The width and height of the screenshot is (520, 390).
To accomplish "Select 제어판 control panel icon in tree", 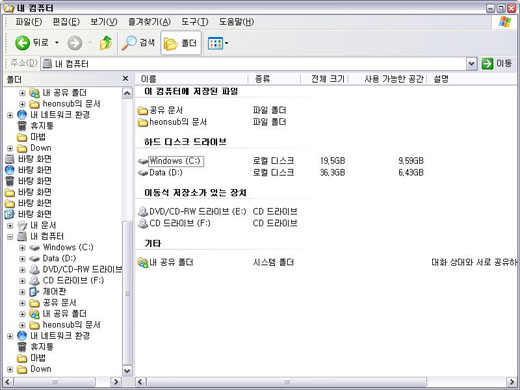I will (34, 292).
